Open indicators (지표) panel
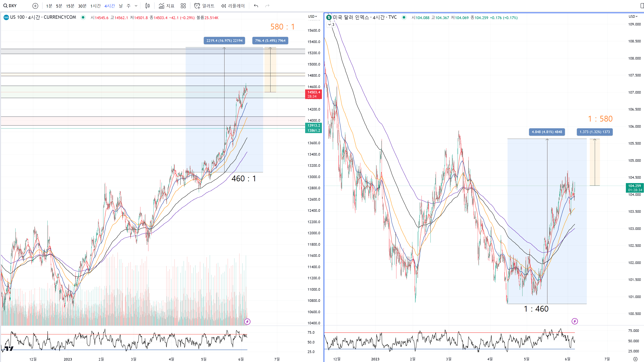Screen dimensions: 644x362 (167, 6)
